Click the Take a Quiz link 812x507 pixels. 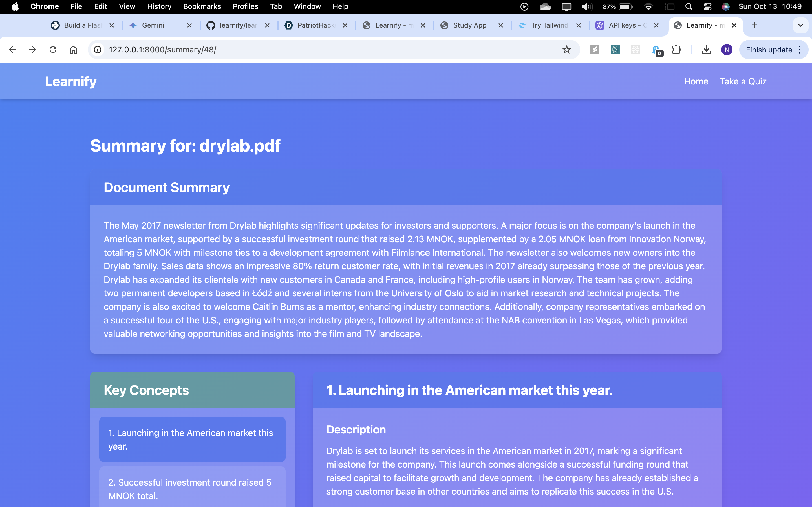pos(743,81)
